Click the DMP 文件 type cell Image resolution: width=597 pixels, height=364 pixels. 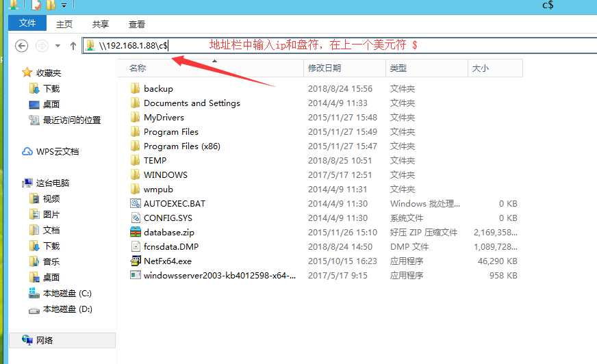click(409, 247)
